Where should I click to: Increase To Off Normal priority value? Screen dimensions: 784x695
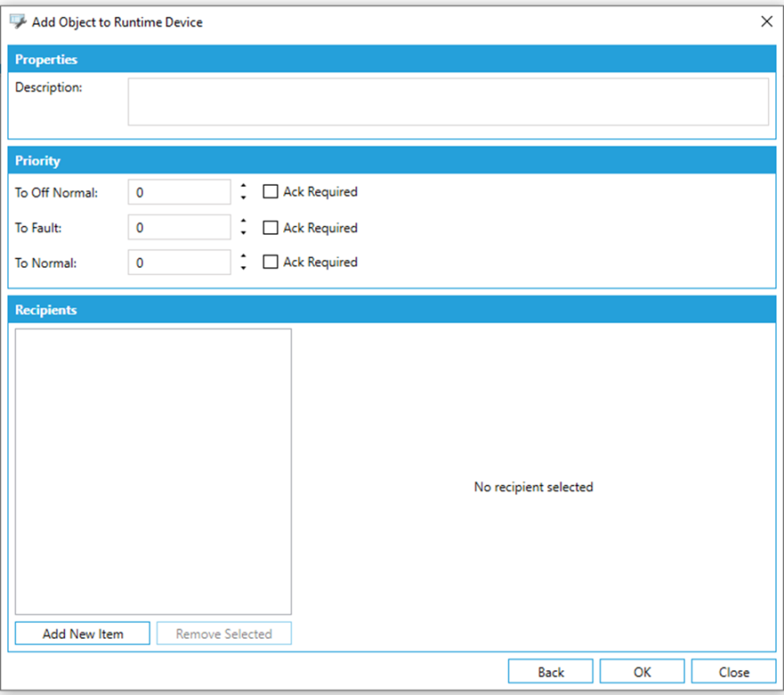coord(244,186)
